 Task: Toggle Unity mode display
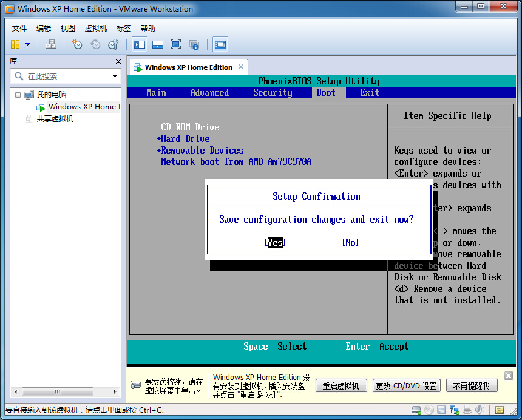point(194,44)
